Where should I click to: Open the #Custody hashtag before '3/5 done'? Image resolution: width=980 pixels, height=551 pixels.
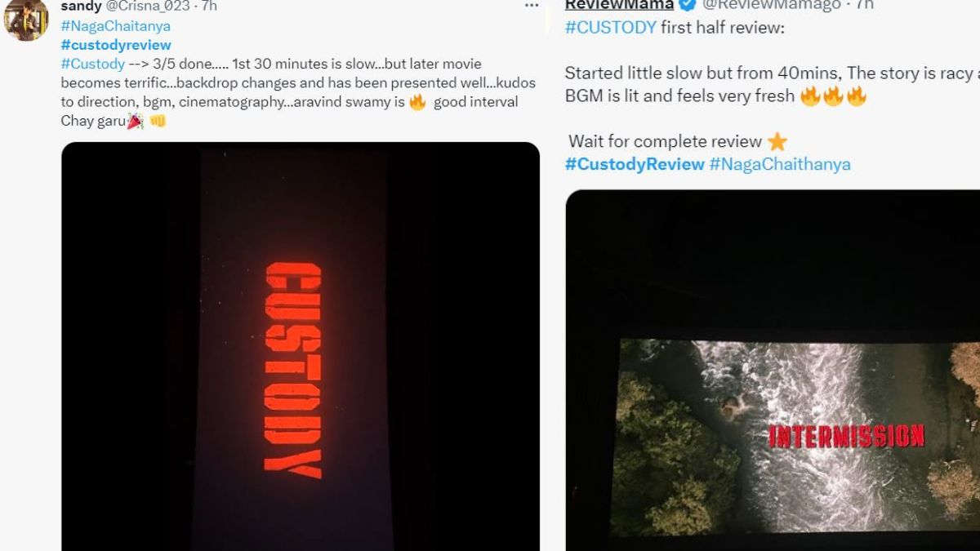[92, 64]
